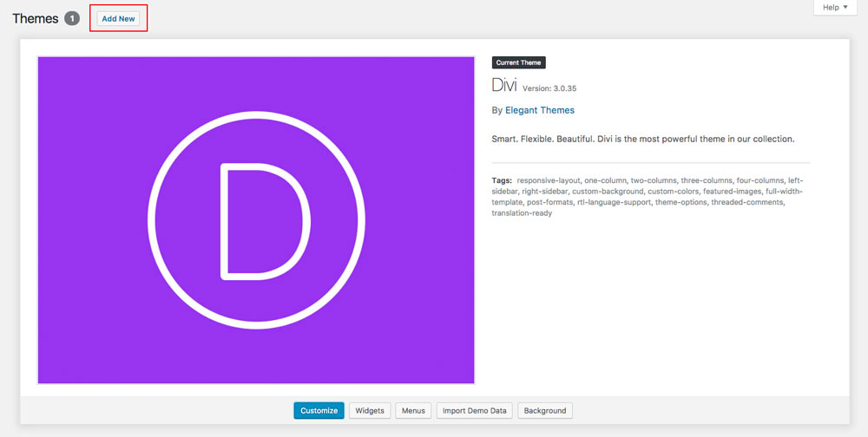This screenshot has width=868, height=437.
Task: Click the Divi theme name title
Action: [503, 86]
